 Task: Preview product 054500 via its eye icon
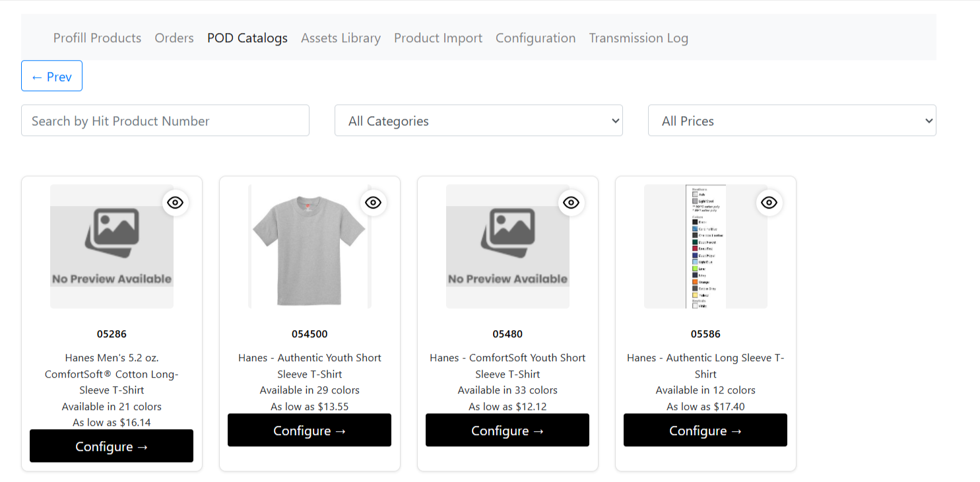(373, 203)
